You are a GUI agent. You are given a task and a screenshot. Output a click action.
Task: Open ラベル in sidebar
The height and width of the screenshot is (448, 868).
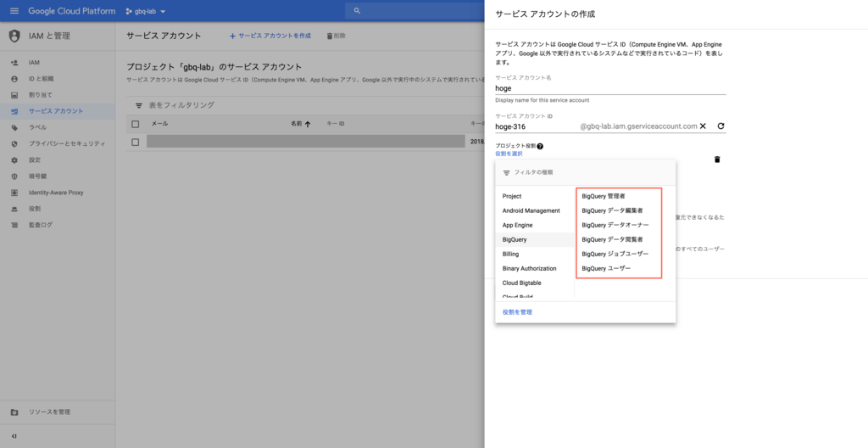58,127
